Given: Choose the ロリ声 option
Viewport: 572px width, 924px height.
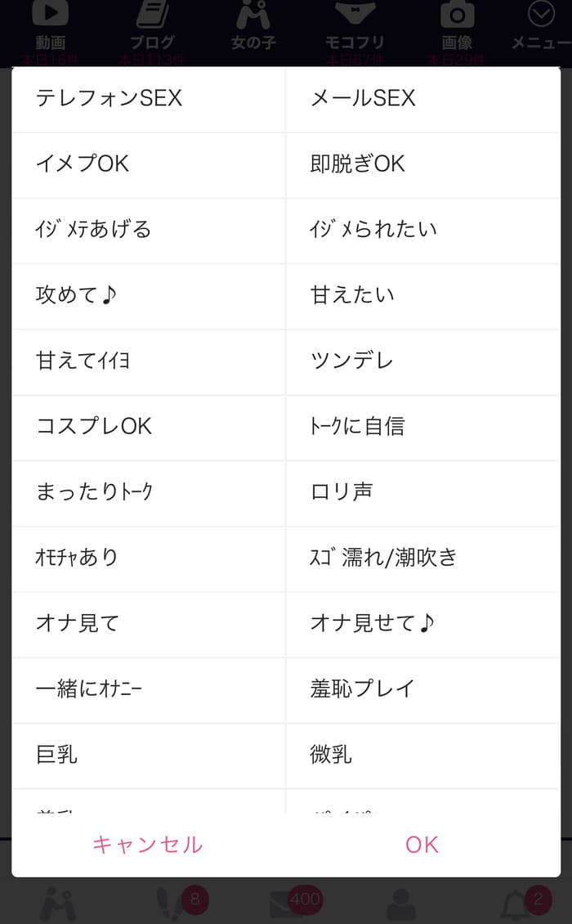Looking at the screenshot, I should coord(423,491).
